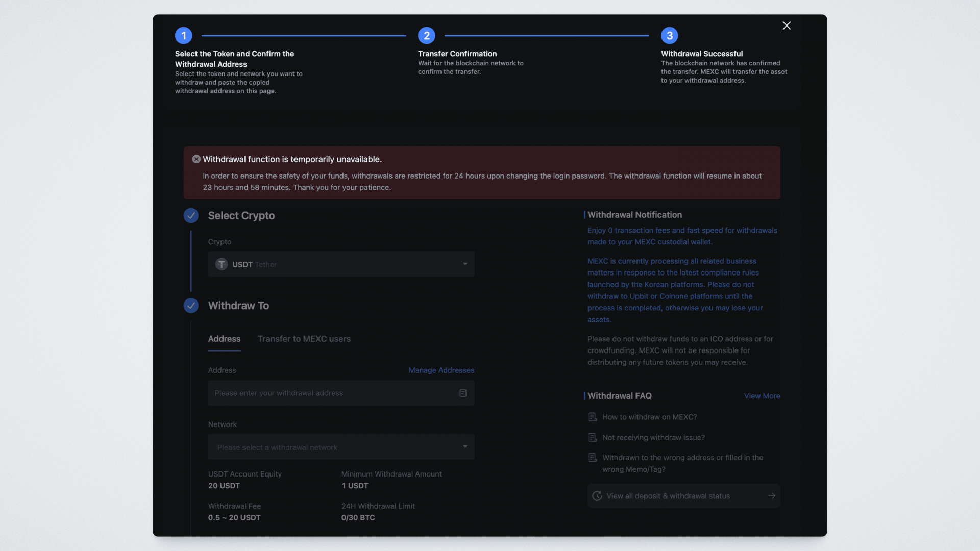The width and height of the screenshot is (980, 551).
Task: Select the Address tab
Action: pyautogui.click(x=224, y=339)
